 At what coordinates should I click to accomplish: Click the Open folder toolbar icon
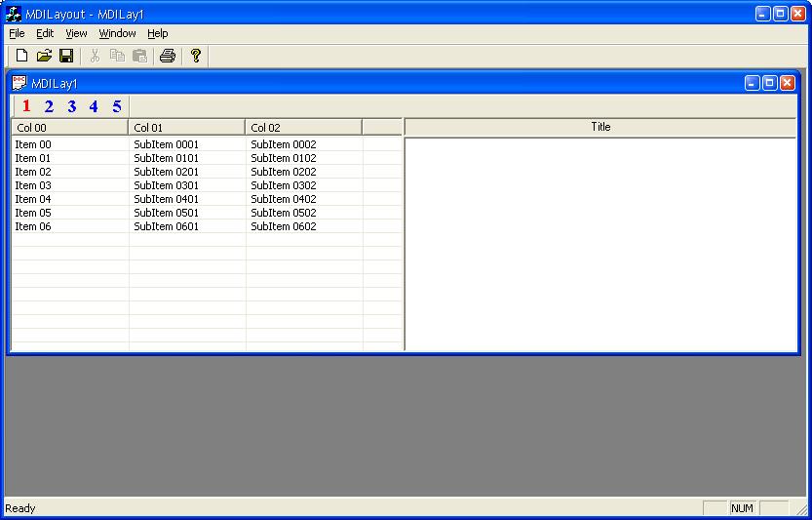pos(44,56)
